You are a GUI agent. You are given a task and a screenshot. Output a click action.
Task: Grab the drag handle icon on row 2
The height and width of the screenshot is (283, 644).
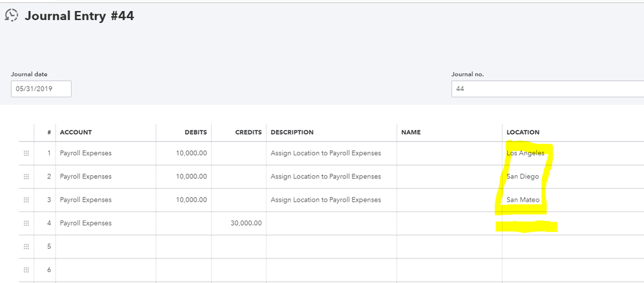tap(26, 177)
